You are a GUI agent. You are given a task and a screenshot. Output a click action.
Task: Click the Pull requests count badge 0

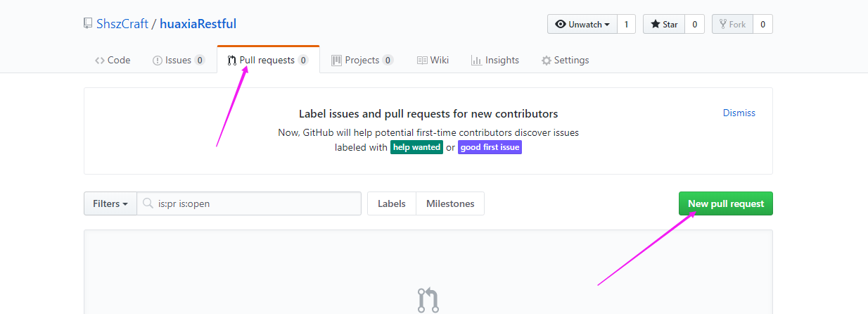[x=303, y=61]
